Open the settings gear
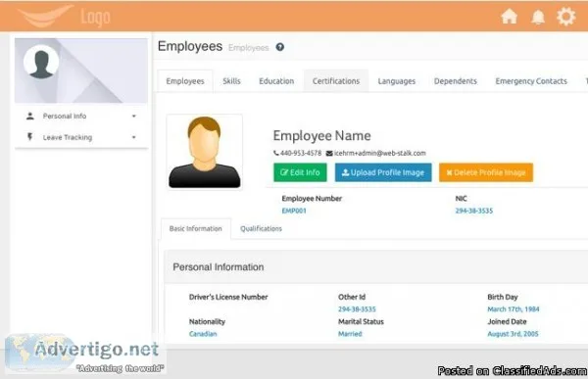 point(565,17)
